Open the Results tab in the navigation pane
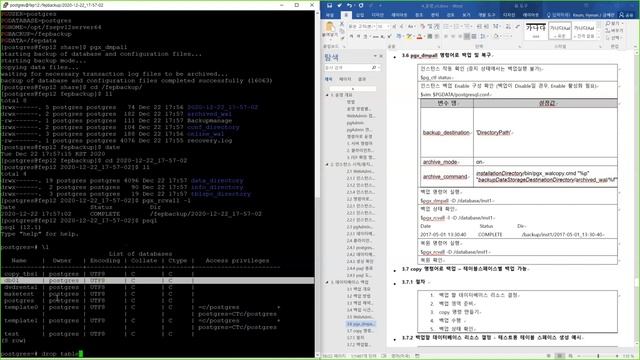The height and width of the screenshot is (360, 640). pos(362,79)
